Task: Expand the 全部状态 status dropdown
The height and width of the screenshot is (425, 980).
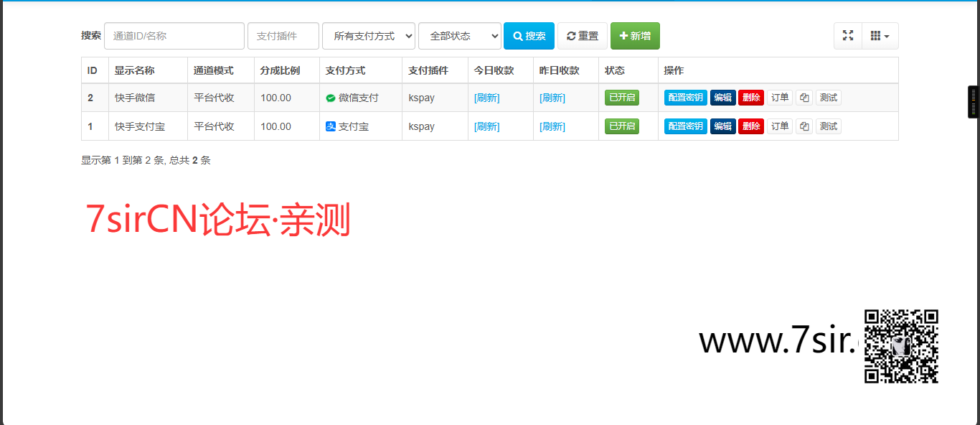Action: tap(459, 36)
